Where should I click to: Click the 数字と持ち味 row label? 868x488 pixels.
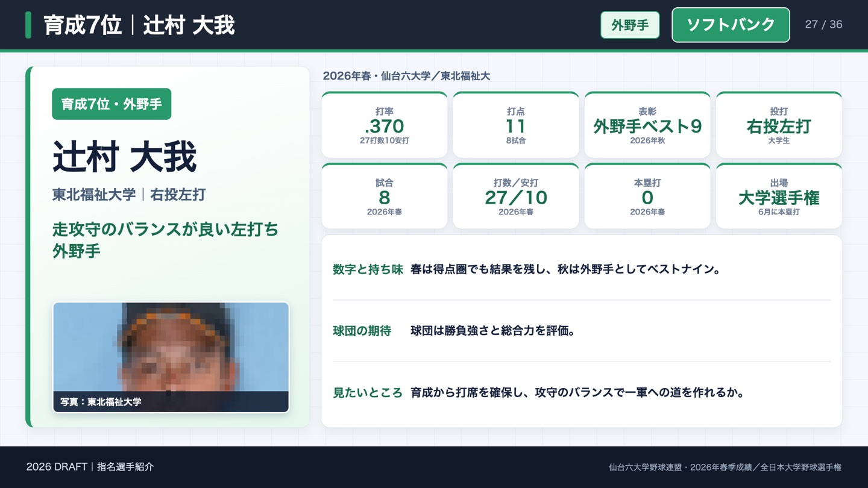coord(368,269)
